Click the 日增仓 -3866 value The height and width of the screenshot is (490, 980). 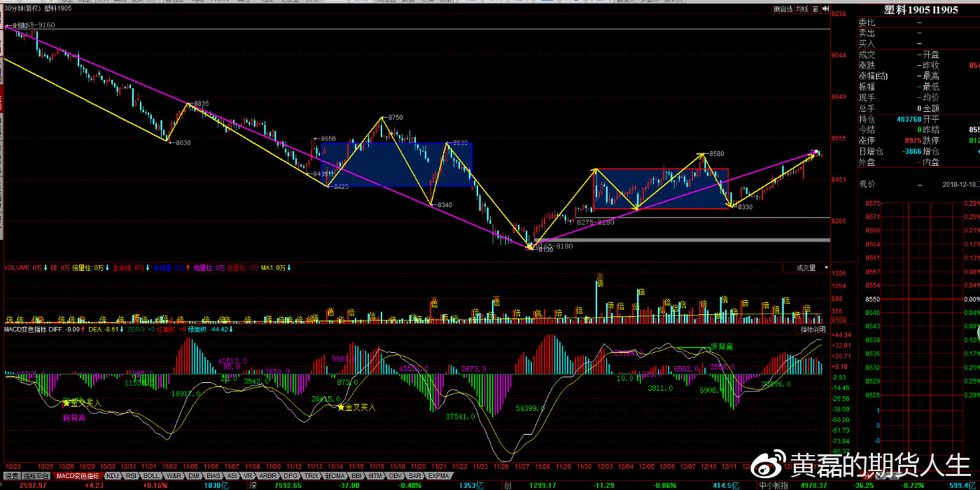click(x=911, y=151)
